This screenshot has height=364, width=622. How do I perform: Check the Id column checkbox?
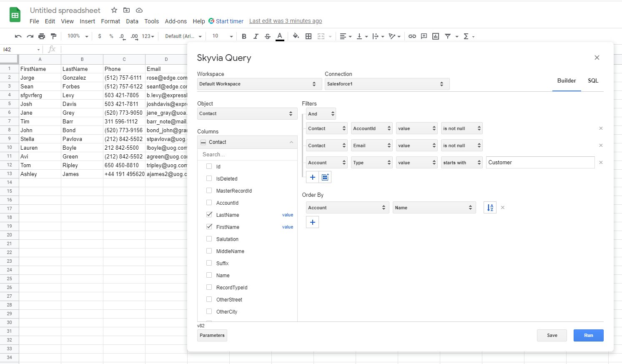pos(209,166)
